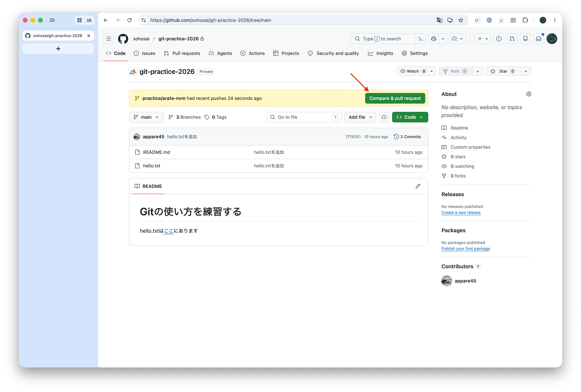The image size is (581, 392).
Task: Click Compare & pull request button
Action: [x=395, y=98]
